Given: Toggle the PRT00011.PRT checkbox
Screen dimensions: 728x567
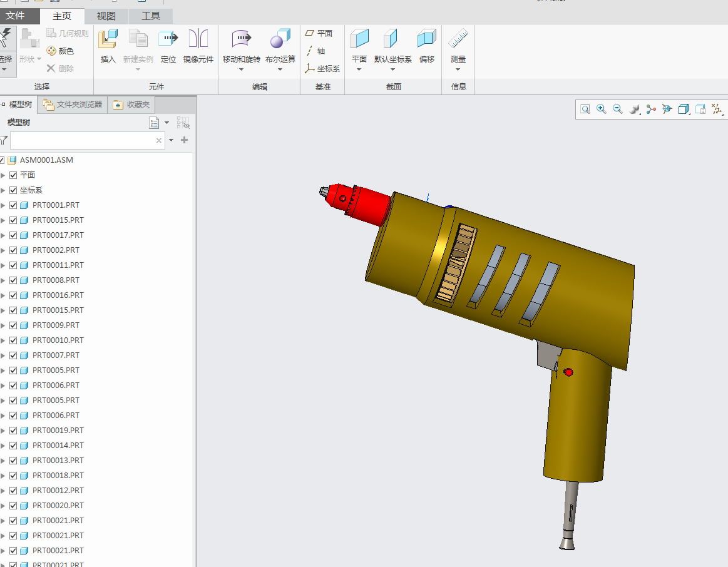Looking at the screenshot, I should pos(13,265).
